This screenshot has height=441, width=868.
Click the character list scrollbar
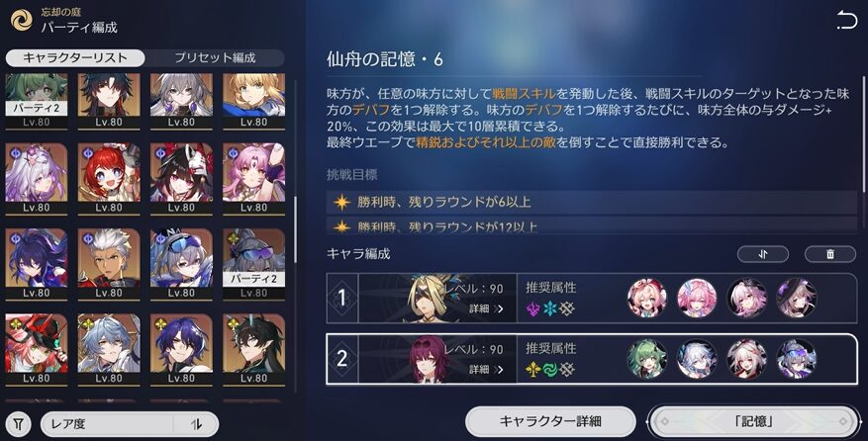click(295, 229)
